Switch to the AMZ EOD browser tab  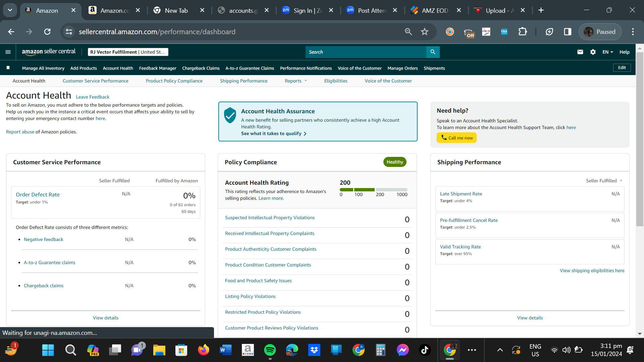pyautogui.click(x=435, y=10)
